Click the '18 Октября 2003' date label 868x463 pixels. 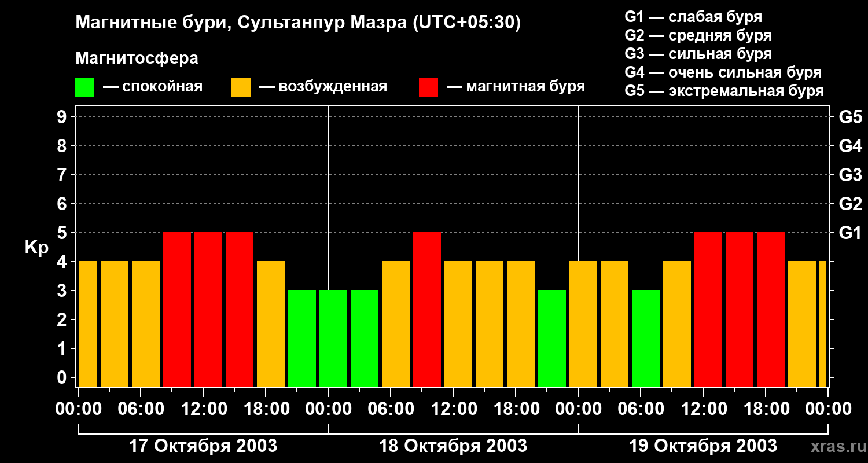click(x=453, y=446)
